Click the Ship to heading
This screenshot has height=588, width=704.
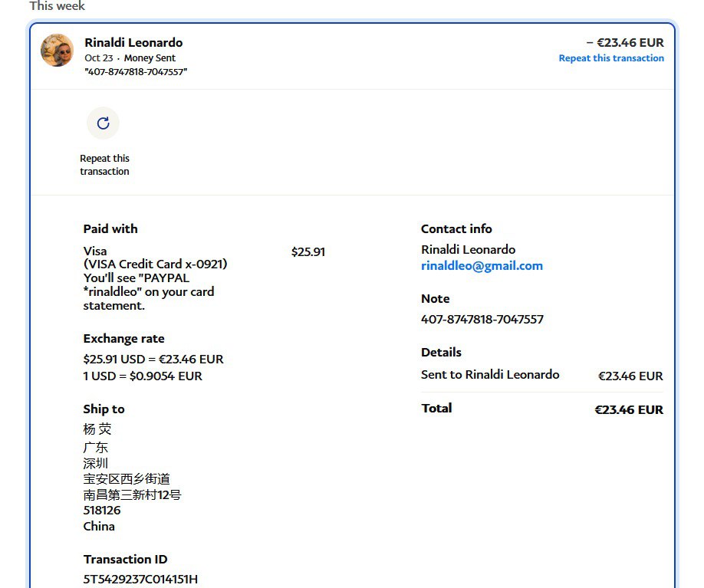(104, 409)
